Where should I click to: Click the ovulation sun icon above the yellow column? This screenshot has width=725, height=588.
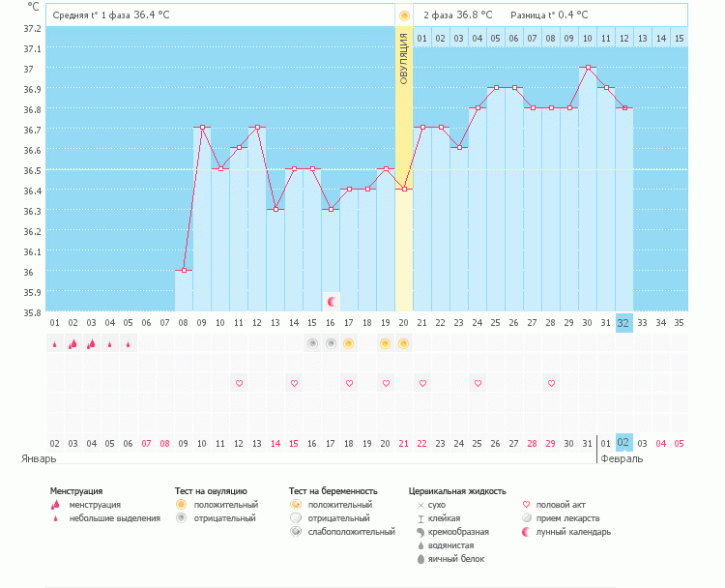click(404, 15)
